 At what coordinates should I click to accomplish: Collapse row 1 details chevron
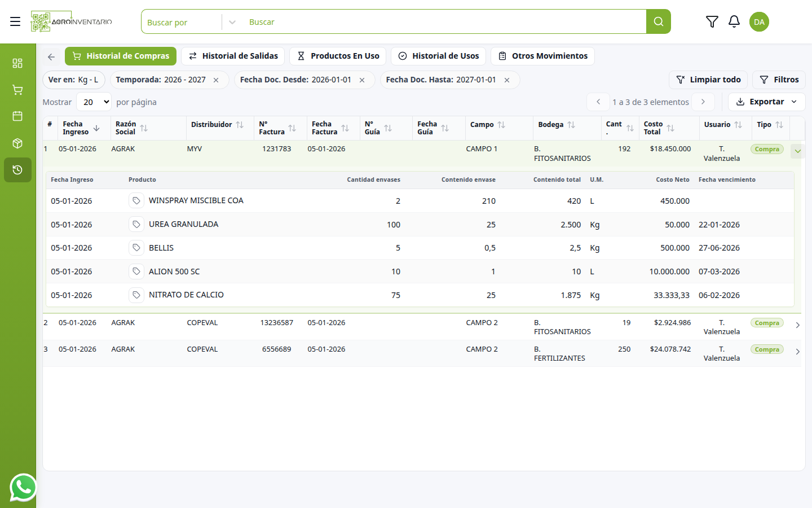click(x=797, y=151)
